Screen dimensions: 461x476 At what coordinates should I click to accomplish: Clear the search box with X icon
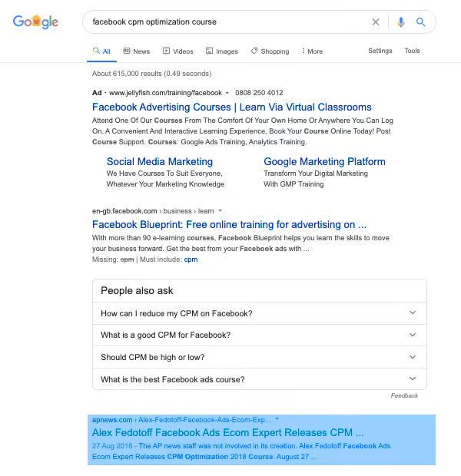376,21
